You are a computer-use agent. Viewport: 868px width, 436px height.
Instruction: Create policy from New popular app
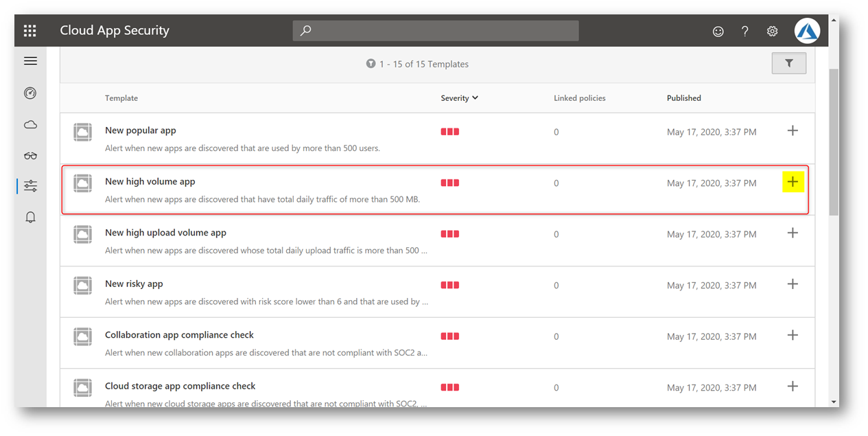point(793,130)
